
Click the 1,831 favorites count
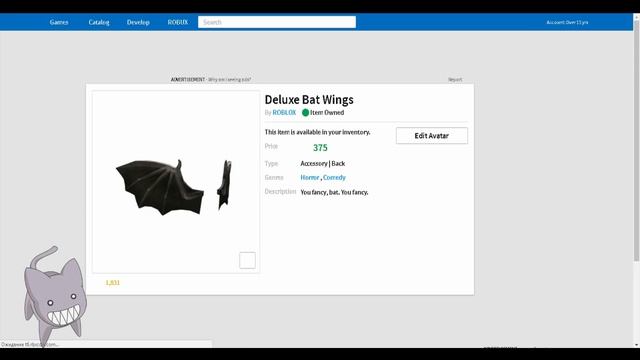(x=113, y=282)
